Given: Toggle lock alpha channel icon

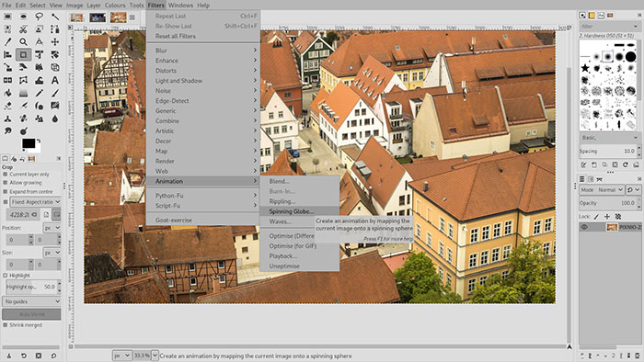Looking at the screenshot, I should pos(618,217).
